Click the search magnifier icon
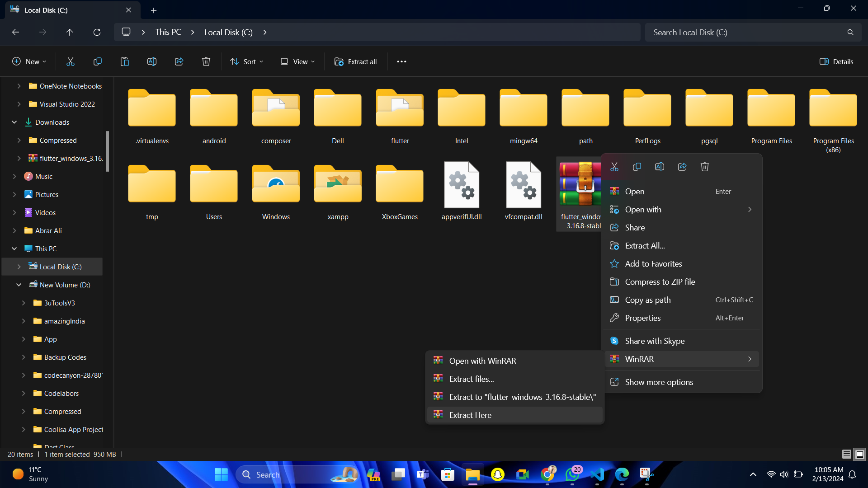The width and height of the screenshot is (868, 488). (850, 33)
